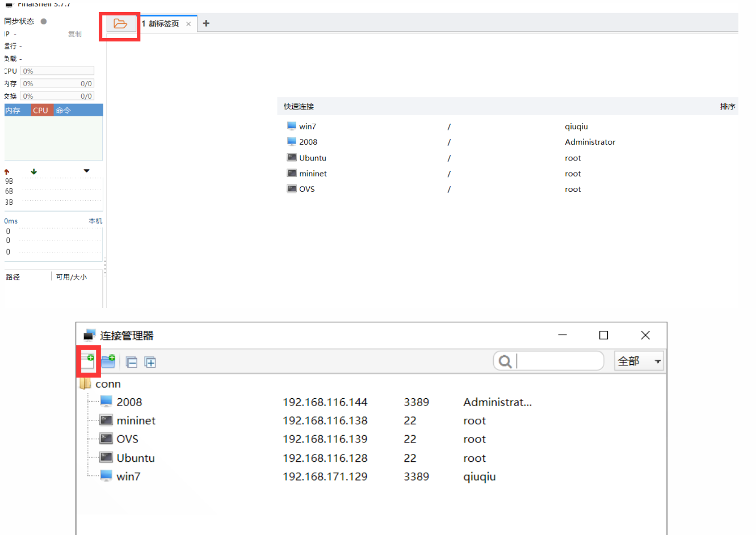The height and width of the screenshot is (535, 756).
Task: Click port 3389 in 2008 row
Action: pos(417,402)
